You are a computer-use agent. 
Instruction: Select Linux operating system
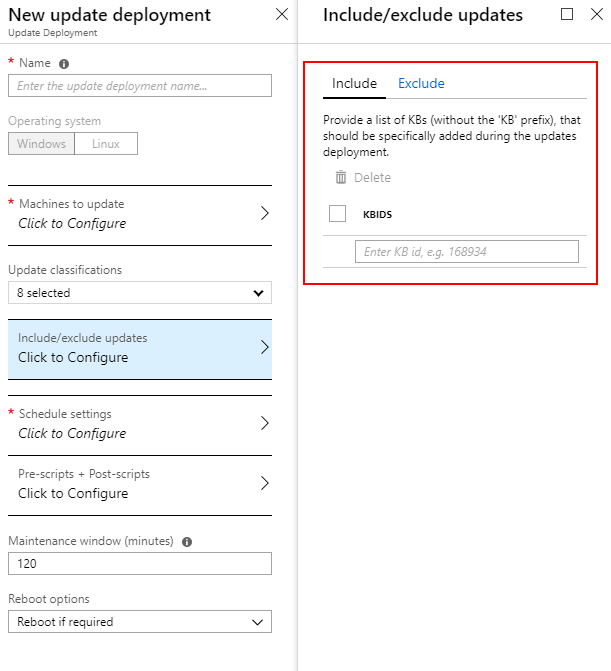tap(106, 144)
